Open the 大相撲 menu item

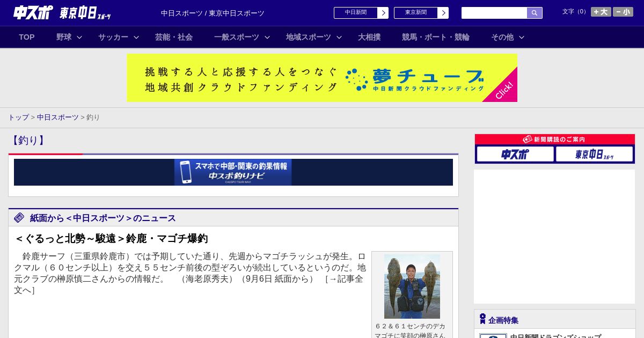[x=369, y=37]
